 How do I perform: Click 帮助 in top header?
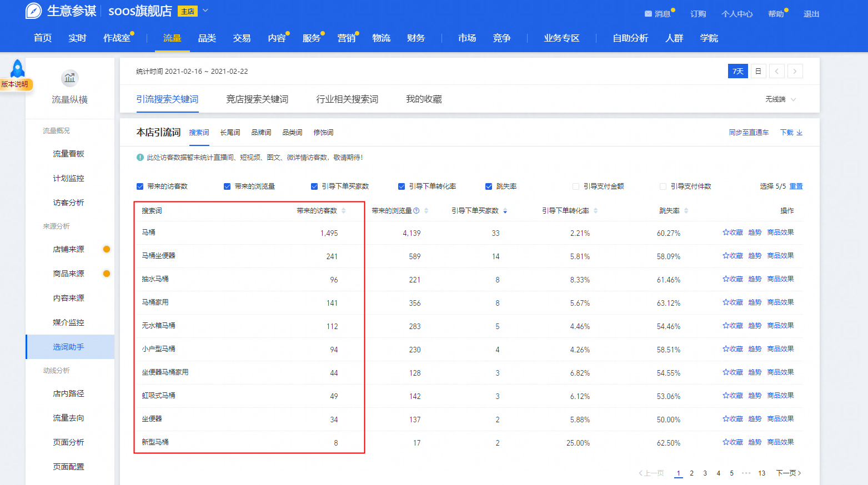coord(776,14)
